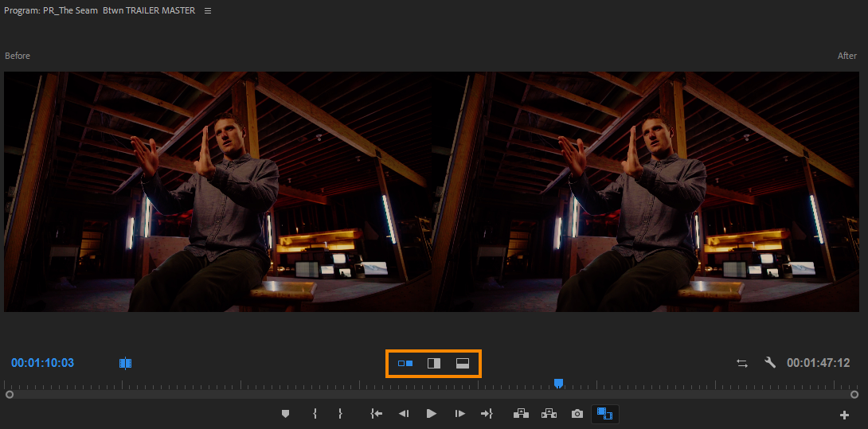Export a frame with camera icon
The width and height of the screenshot is (868, 429).
[x=577, y=414]
